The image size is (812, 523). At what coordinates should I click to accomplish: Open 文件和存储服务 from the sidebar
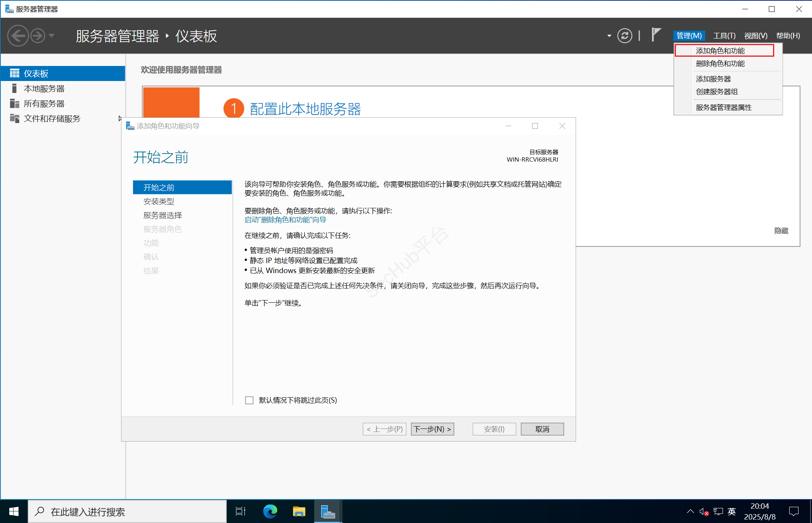point(52,118)
